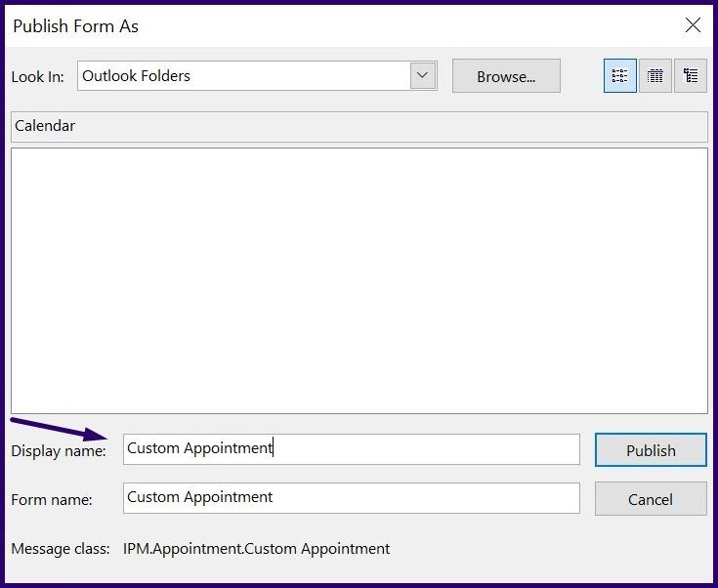The height and width of the screenshot is (588, 718).
Task: Click the Outlook Folders combo box
Action: (x=257, y=75)
